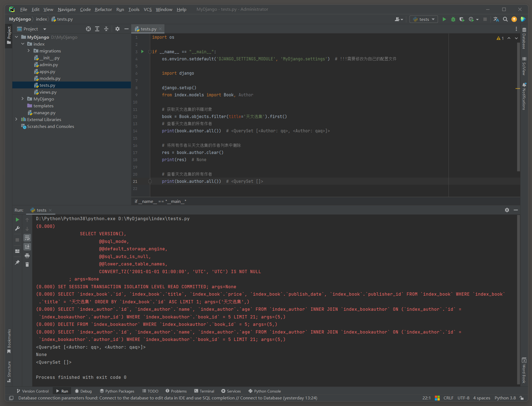Click run gutter arrow at line 3
This screenshot has width=532, height=406.
point(142,52)
